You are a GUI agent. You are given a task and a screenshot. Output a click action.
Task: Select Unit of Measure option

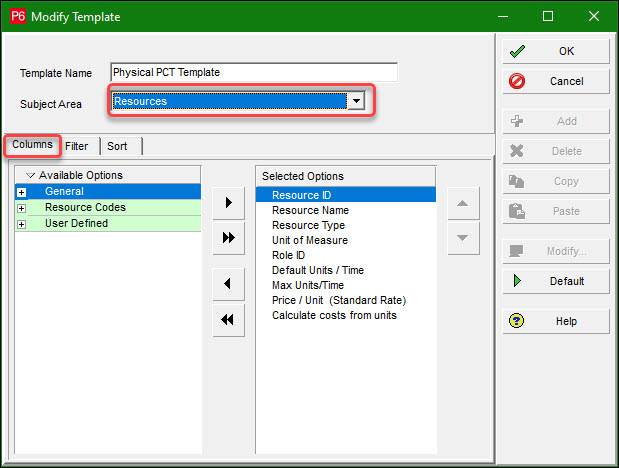coord(346,240)
